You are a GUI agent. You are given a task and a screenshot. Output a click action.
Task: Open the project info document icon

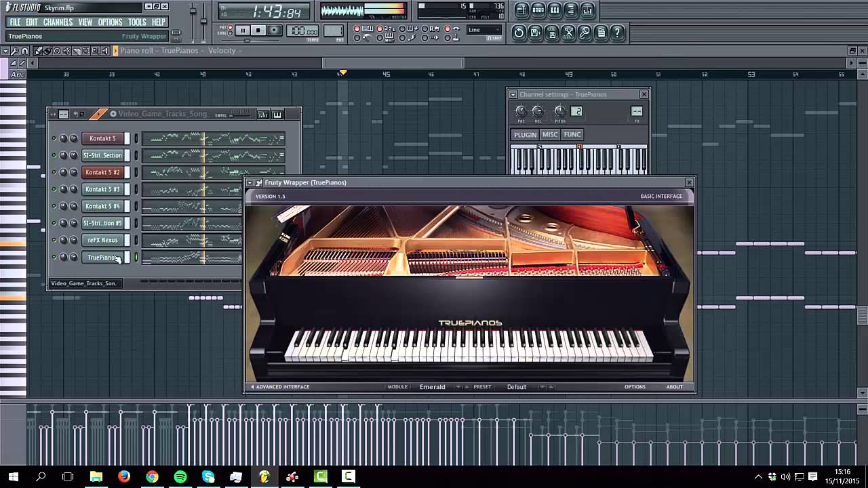click(x=601, y=33)
